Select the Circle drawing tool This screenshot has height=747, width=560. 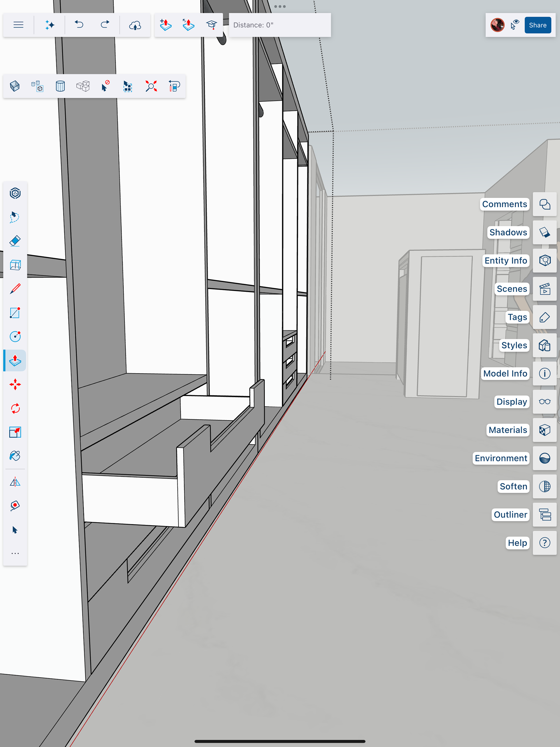point(15,336)
